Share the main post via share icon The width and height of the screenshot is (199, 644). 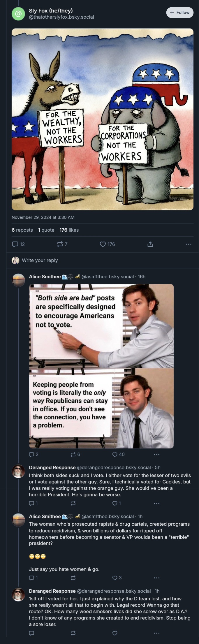pyautogui.click(x=150, y=244)
